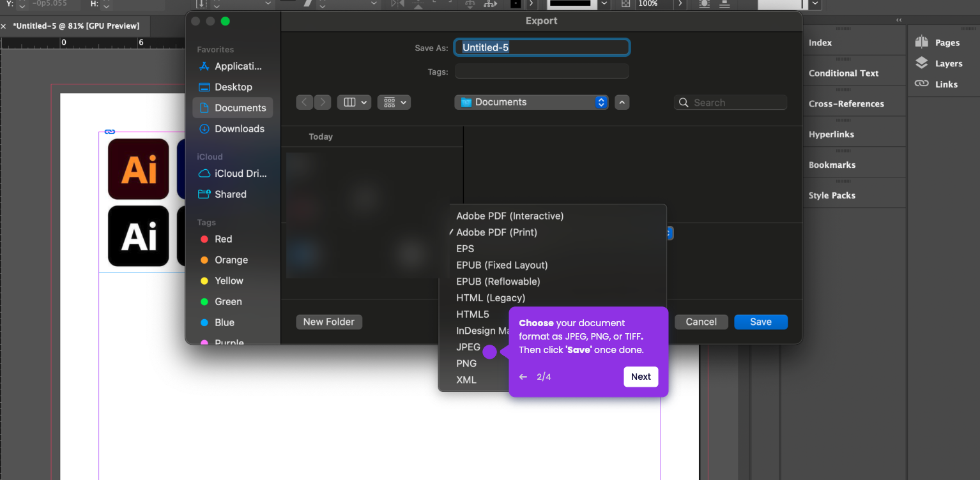Select Documents in Favorites sidebar
The width and height of the screenshot is (980, 480).
[x=233, y=108]
